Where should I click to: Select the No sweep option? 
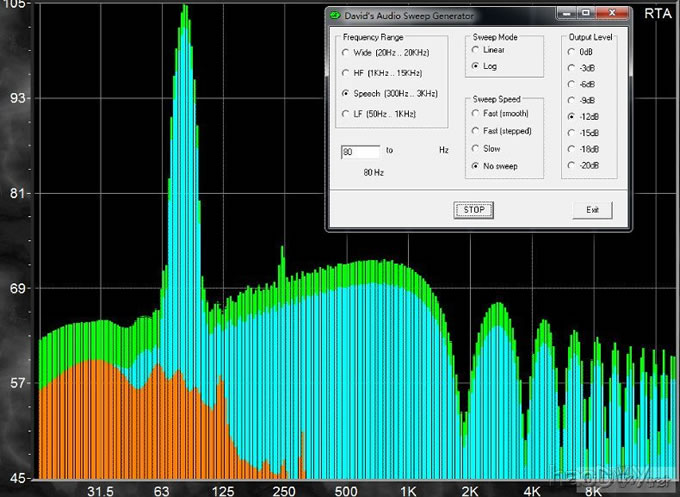tap(475, 165)
